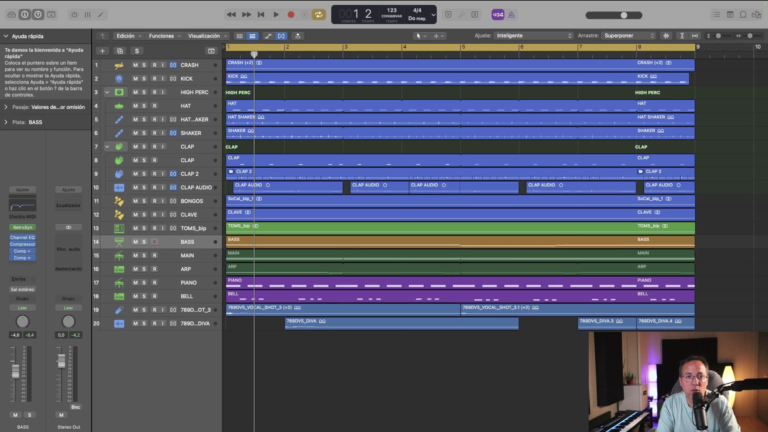Mute the KICK track
The image size is (768, 432).
pos(135,78)
